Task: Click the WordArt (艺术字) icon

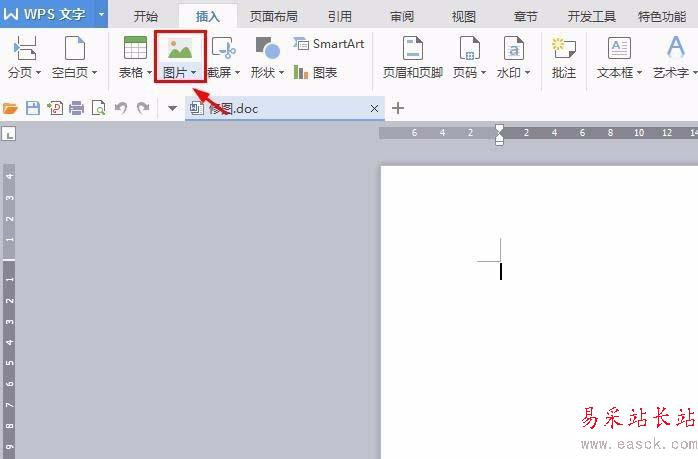Action: (x=676, y=47)
